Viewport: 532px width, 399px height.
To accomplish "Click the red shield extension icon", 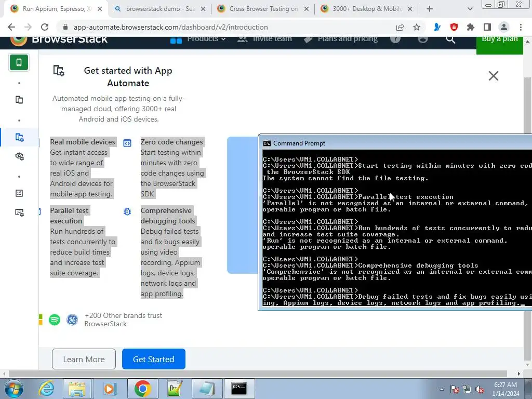I will click(x=454, y=27).
